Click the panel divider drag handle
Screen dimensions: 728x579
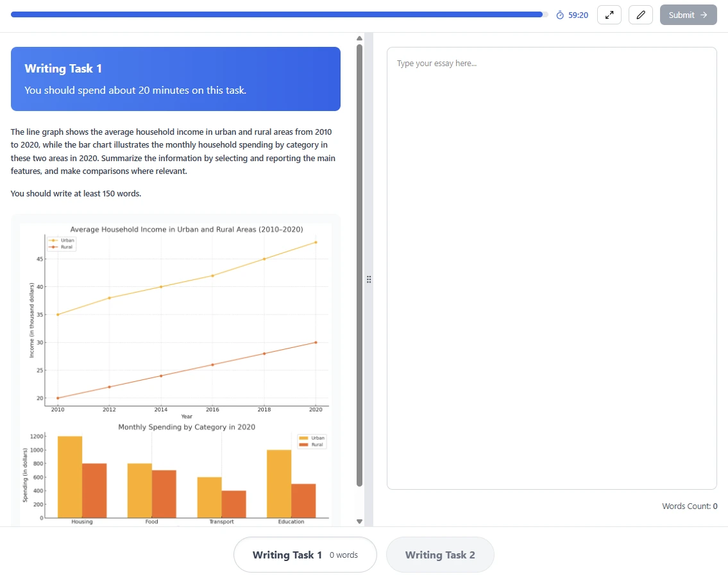369,279
